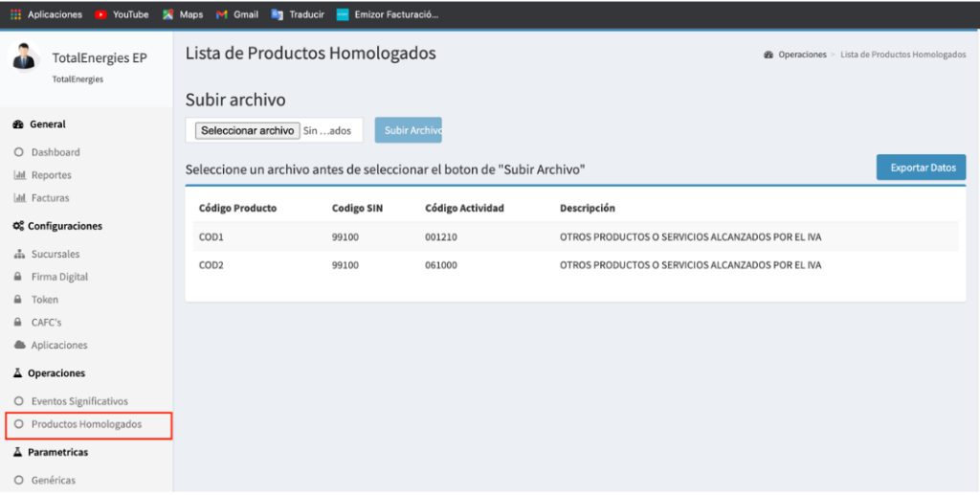Click the chart icon beside Facturas
Viewport: 980px width, 495px height.
(18, 198)
